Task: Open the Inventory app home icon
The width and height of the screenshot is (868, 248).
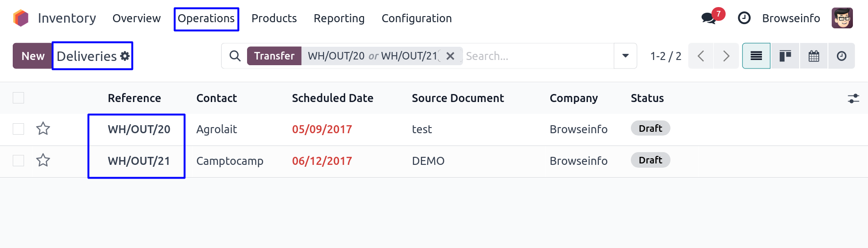Action: [21, 18]
